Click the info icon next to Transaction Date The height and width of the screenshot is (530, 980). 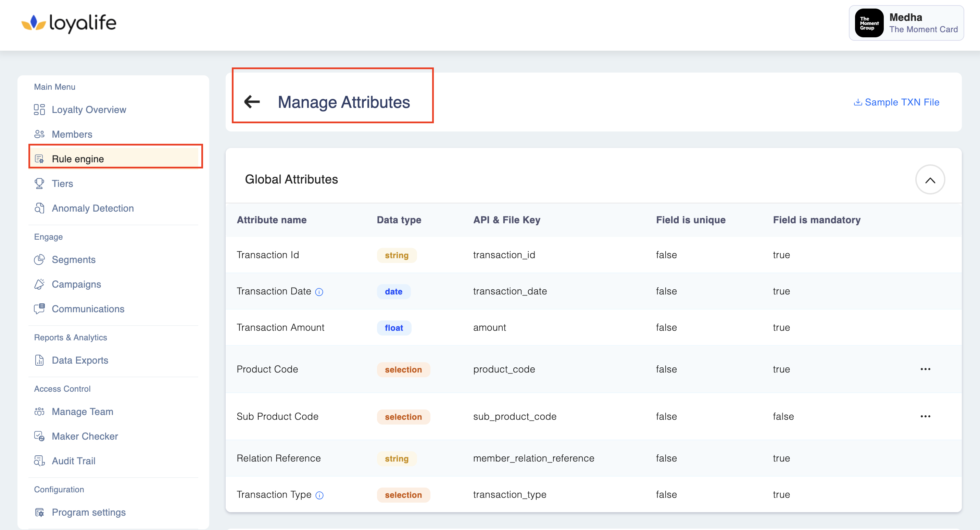319,292
